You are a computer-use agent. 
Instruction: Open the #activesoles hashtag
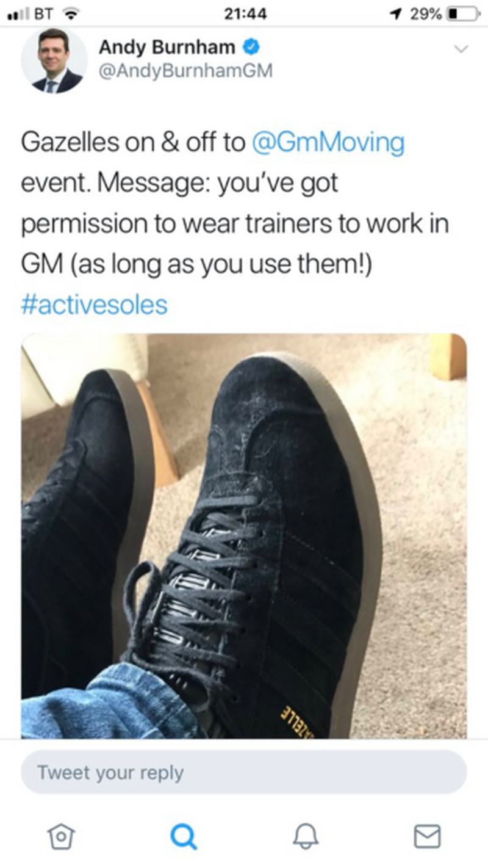[x=94, y=305]
